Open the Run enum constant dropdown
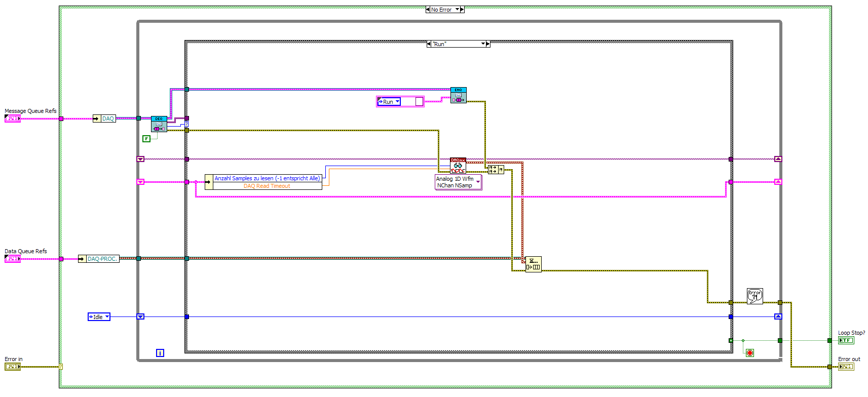Image resolution: width=868 pixels, height=397 pixels. (x=397, y=102)
